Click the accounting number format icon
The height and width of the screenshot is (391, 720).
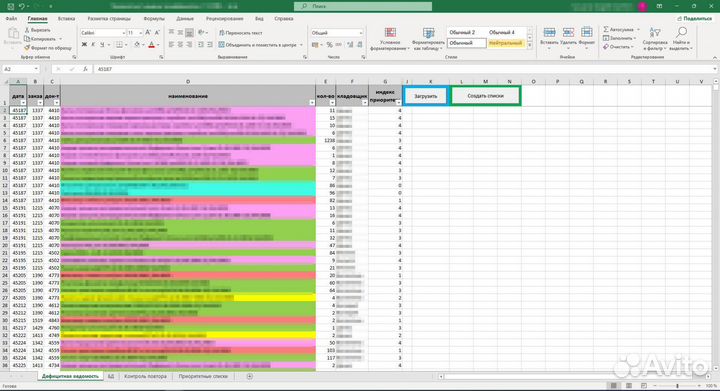pos(315,45)
